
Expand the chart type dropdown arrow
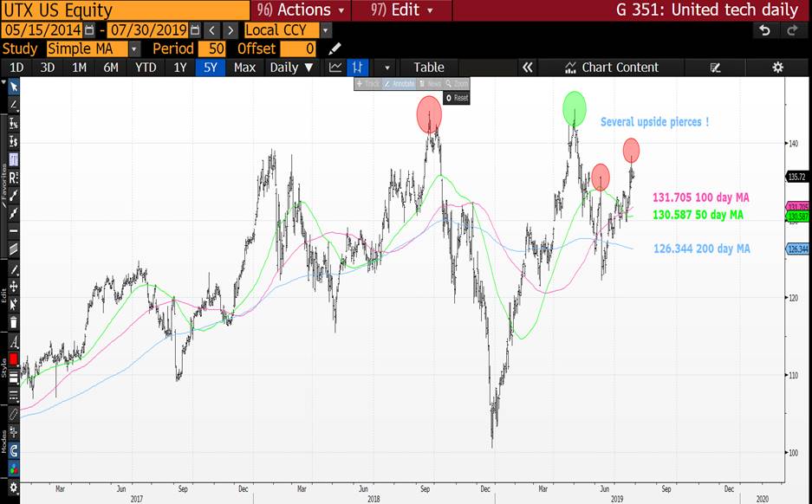[x=387, y=68]
